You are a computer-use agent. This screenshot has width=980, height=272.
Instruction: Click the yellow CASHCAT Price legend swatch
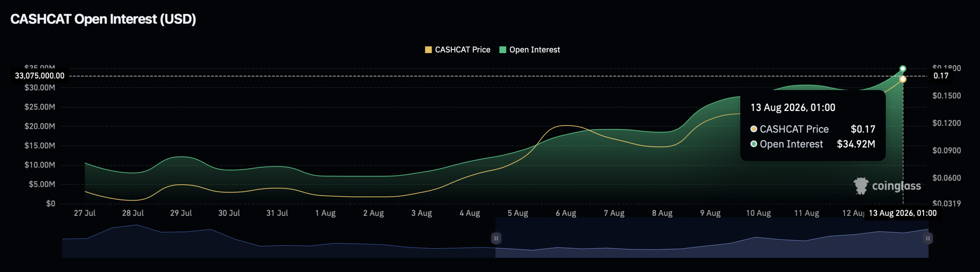click(428, 50)
